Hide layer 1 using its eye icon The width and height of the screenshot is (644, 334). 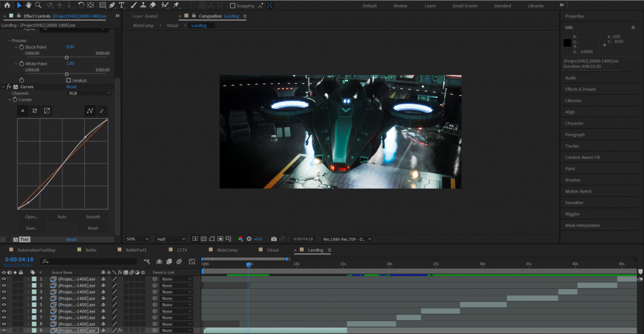[4, 279]
